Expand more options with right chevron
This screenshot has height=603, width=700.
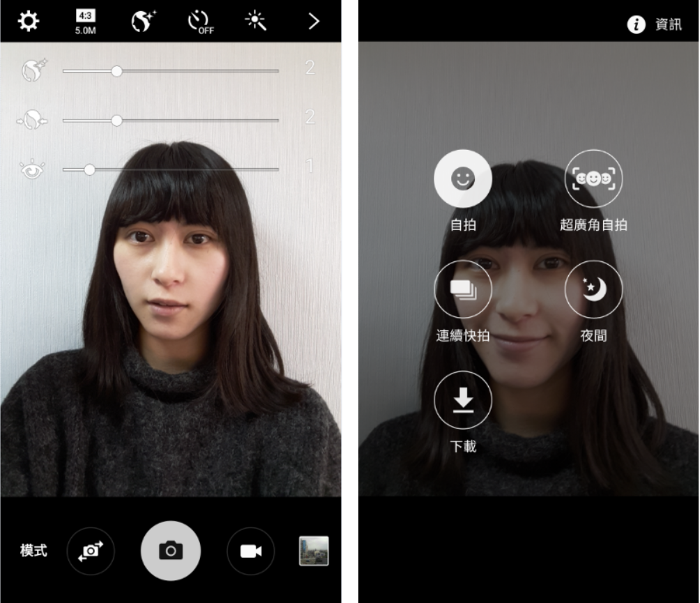(314, 21)
